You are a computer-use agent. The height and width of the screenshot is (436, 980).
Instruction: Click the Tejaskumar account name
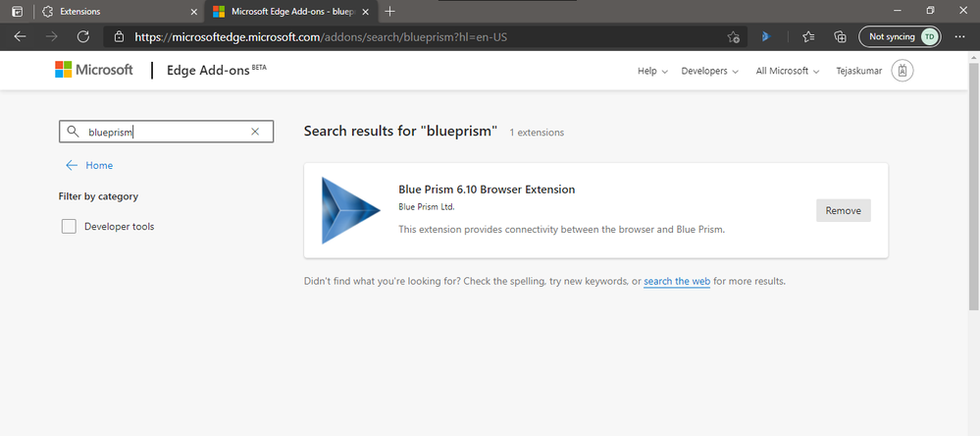[858, 72]
